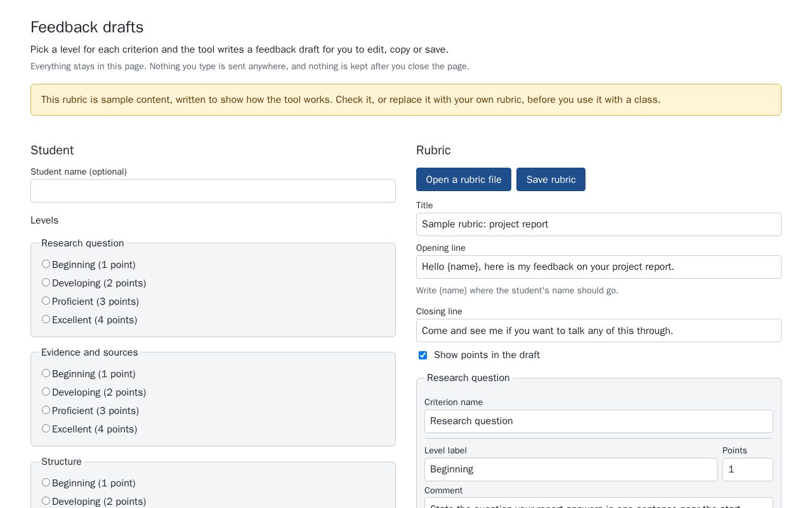Choose Proficient (3 points) under Research question

tap(46, 301)
